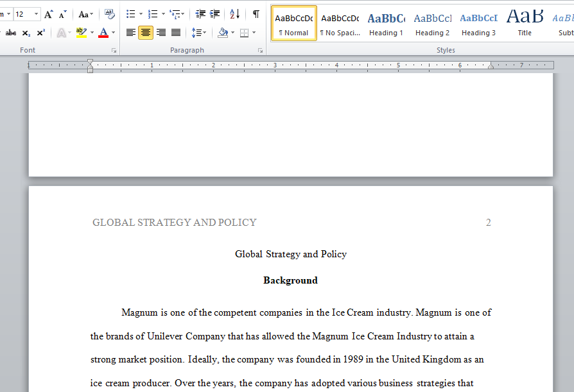Start a bulleted list

pyautogui.click(x=130, y=14)
